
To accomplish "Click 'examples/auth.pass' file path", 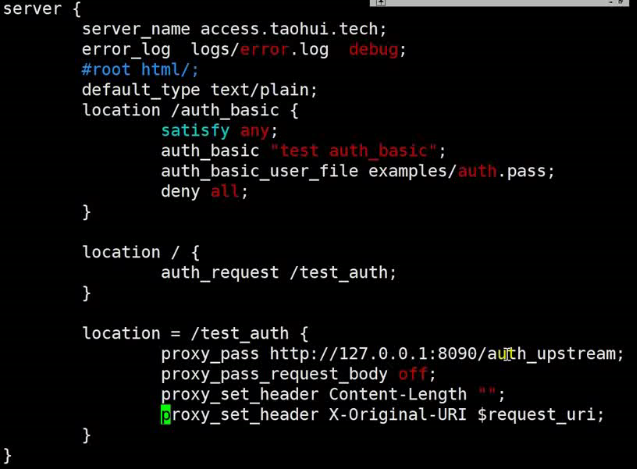I will [457, 172].
